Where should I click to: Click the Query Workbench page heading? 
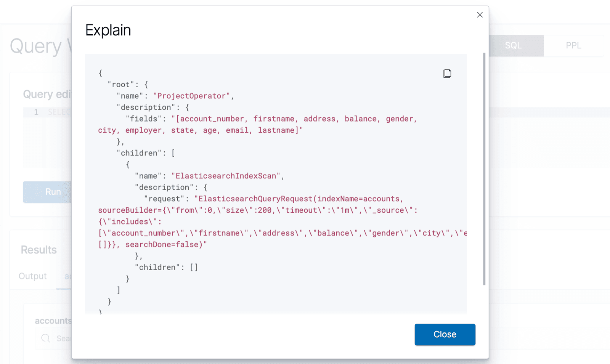[42, 46]
